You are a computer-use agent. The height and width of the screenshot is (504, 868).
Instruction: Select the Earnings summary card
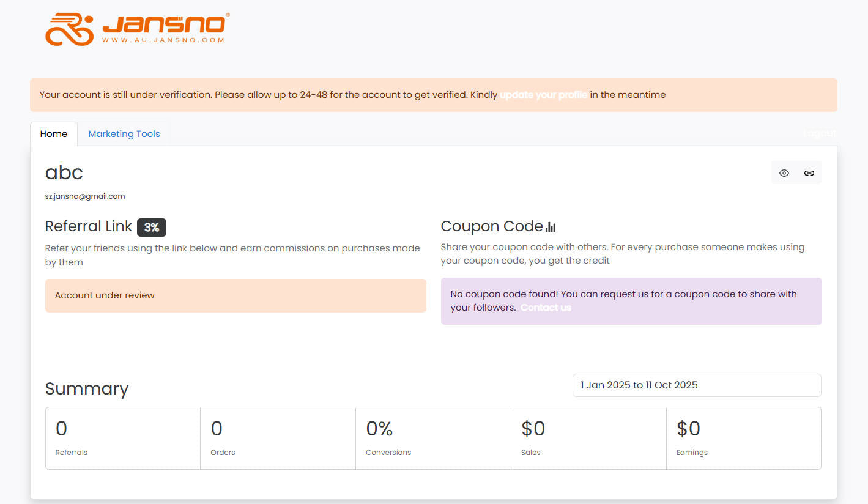[x=743, y=438]
